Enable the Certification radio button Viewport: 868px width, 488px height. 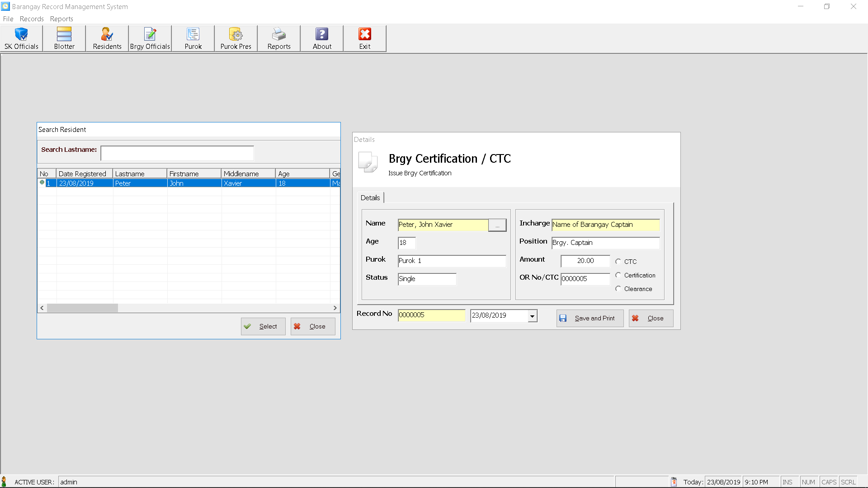(x=618, y=275)
